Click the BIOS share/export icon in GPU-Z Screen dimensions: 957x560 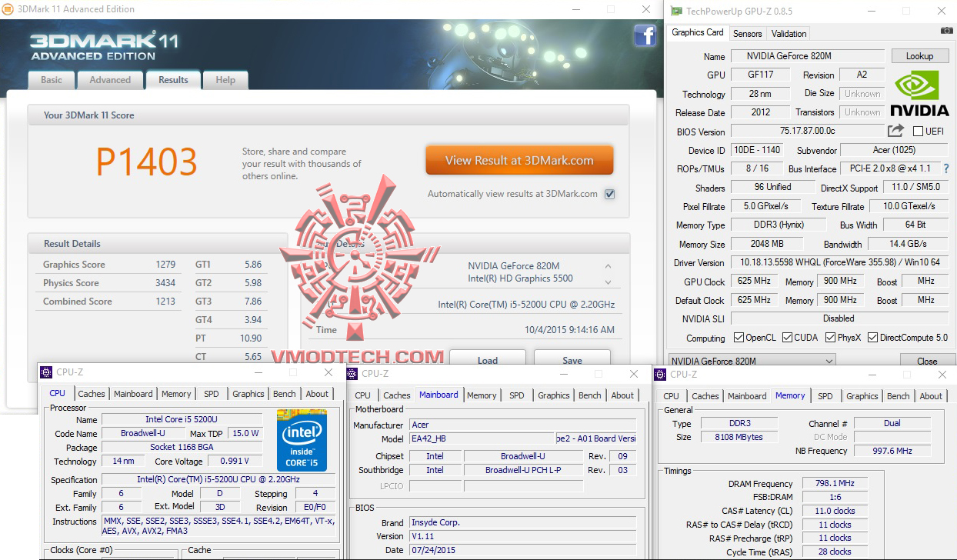click(x=895, y=131)
